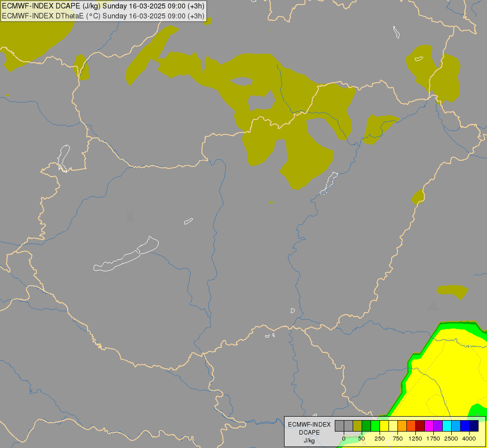487x448 pixels.
Task: Click the bright green legend swatch
Action: 376,426
